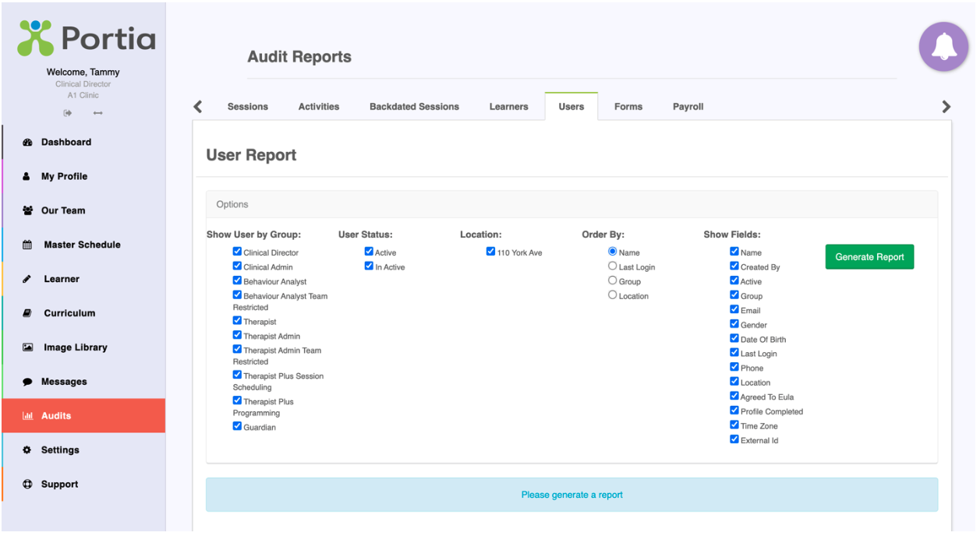Screen dimensions: 980x536
Task: Click the Master Schedule calendar icon
Action: point(27,245)
